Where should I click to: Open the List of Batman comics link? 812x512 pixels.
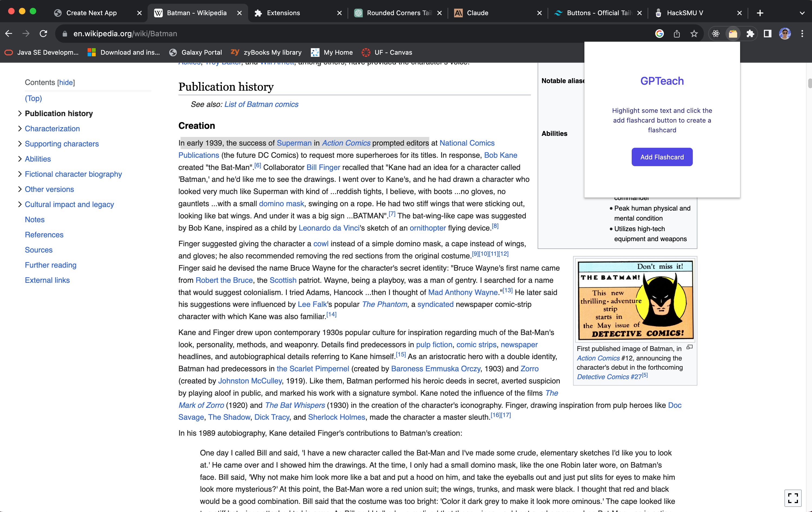click(261, 104)
